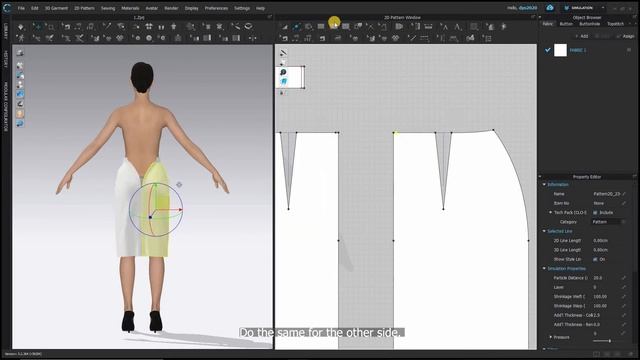Click the white Fabric 1 color swatch
The image size is (640, 360).
point(560,50)
